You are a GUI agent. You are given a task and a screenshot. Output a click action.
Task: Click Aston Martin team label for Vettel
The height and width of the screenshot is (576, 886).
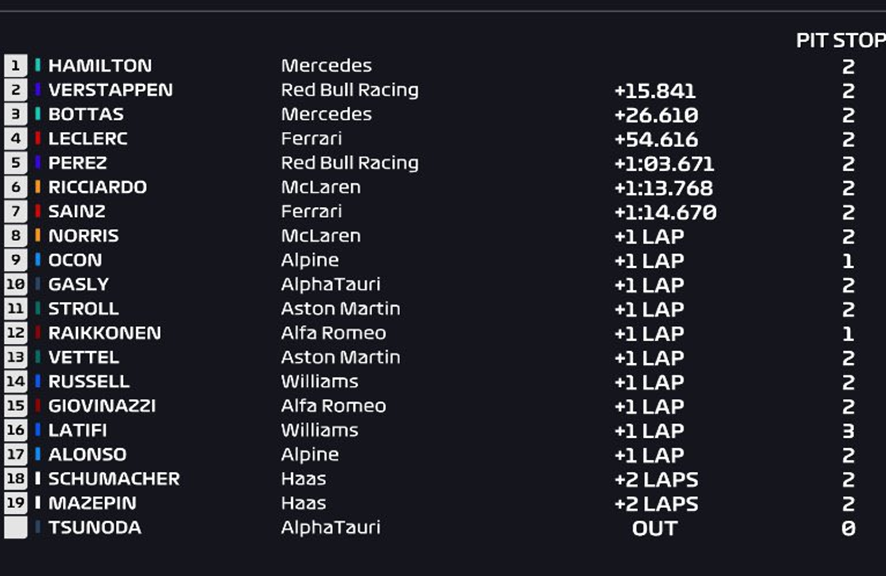(x=341, y=357)
